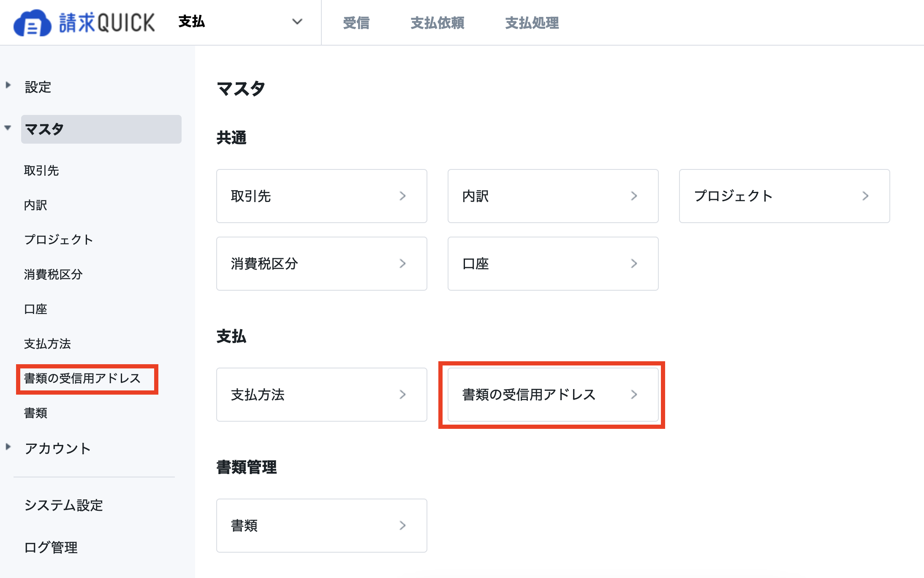Viewport: 924px width, 578px height.
Task: Click the chevron arrow on 取引先 card
Action: coord(402,196)
